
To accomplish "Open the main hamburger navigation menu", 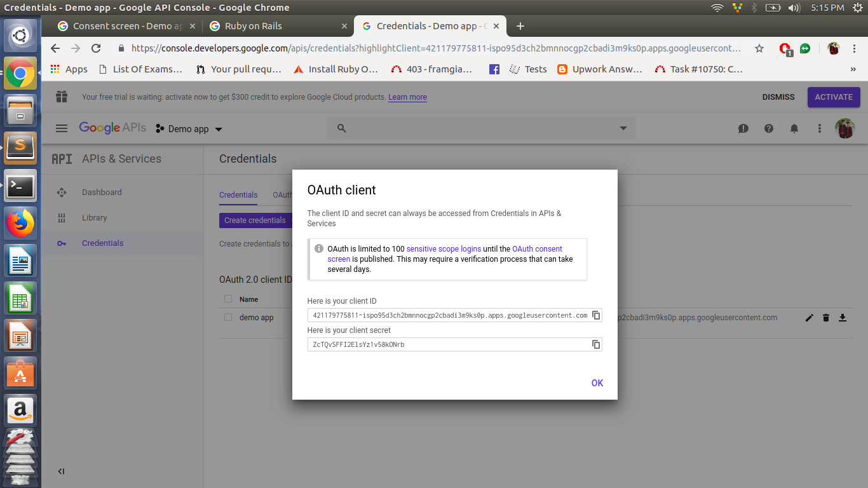I will [x=62, y=128].
